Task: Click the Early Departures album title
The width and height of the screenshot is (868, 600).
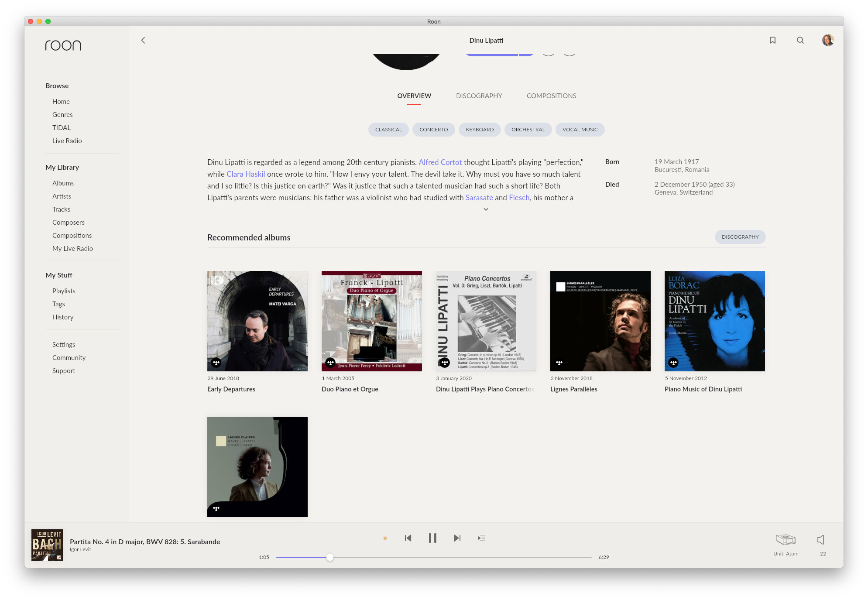Action: [x=231, y=389]
